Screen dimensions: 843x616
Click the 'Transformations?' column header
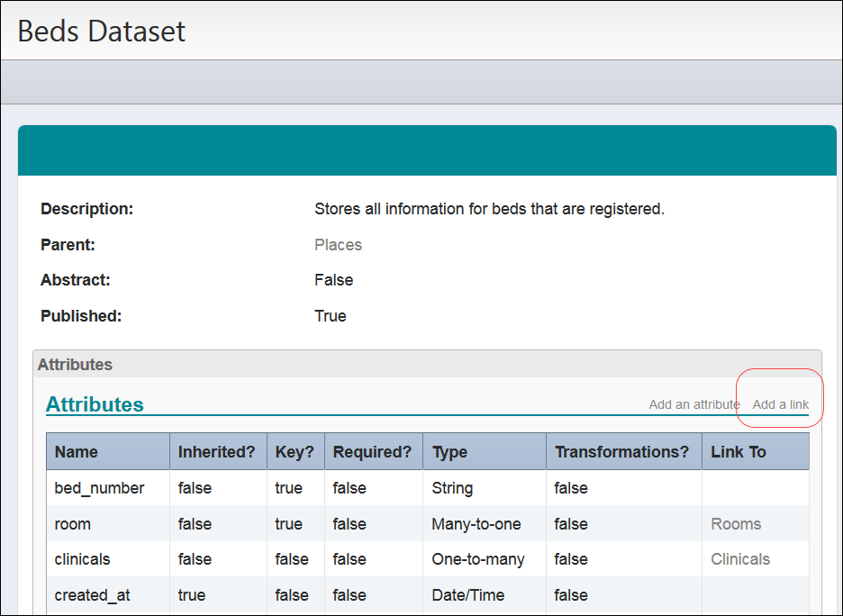(623, 451)
